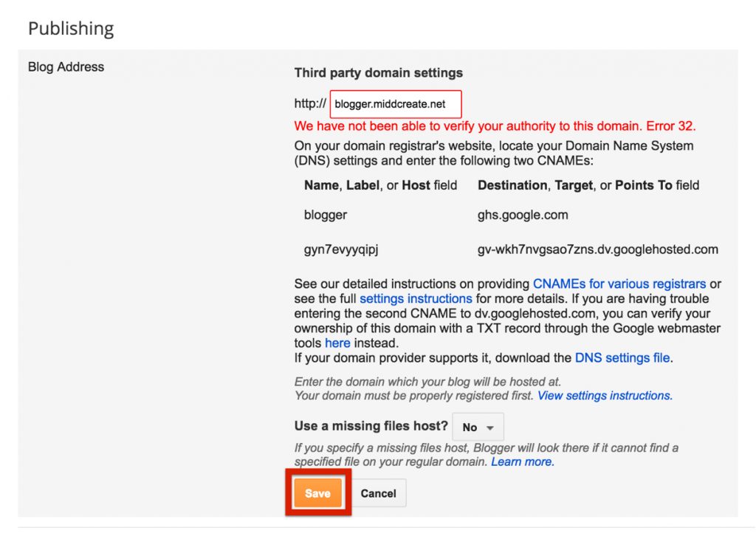
Task: Open View settings instructions link
Action: (604, 396)
